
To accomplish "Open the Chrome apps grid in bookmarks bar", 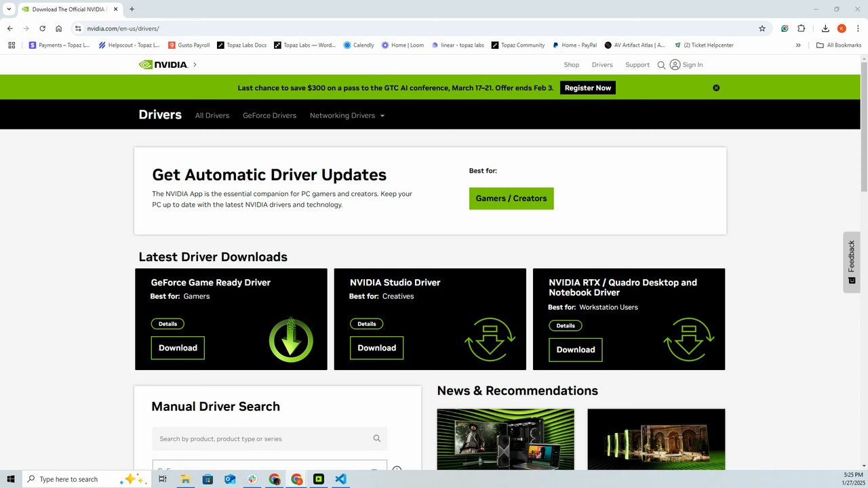I will coord(12,45).
